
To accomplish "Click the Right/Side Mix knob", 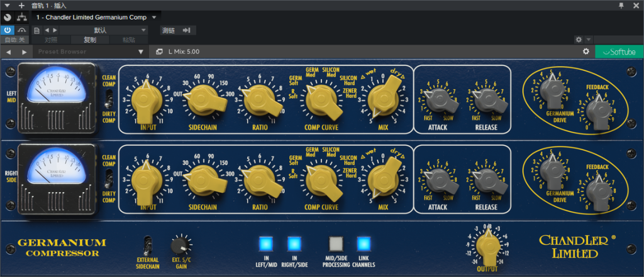I will point(384,178).
